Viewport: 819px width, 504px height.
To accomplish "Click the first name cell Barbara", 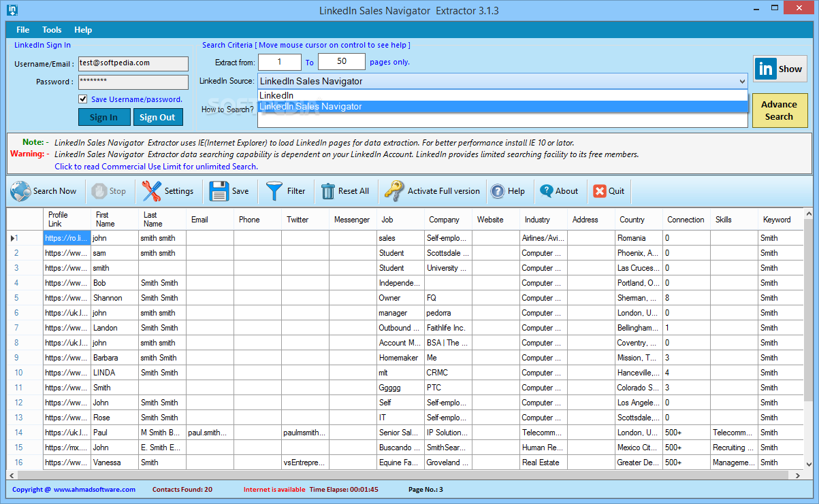I will click(114, 358).
